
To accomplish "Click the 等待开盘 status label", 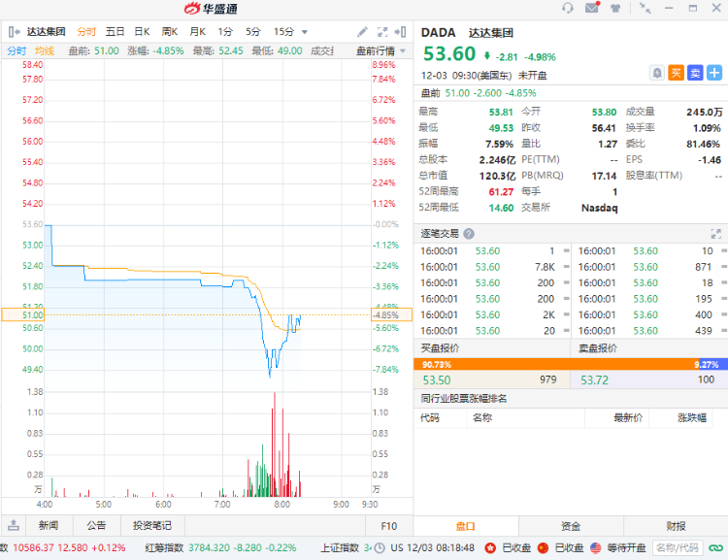I will coord(626,548).
